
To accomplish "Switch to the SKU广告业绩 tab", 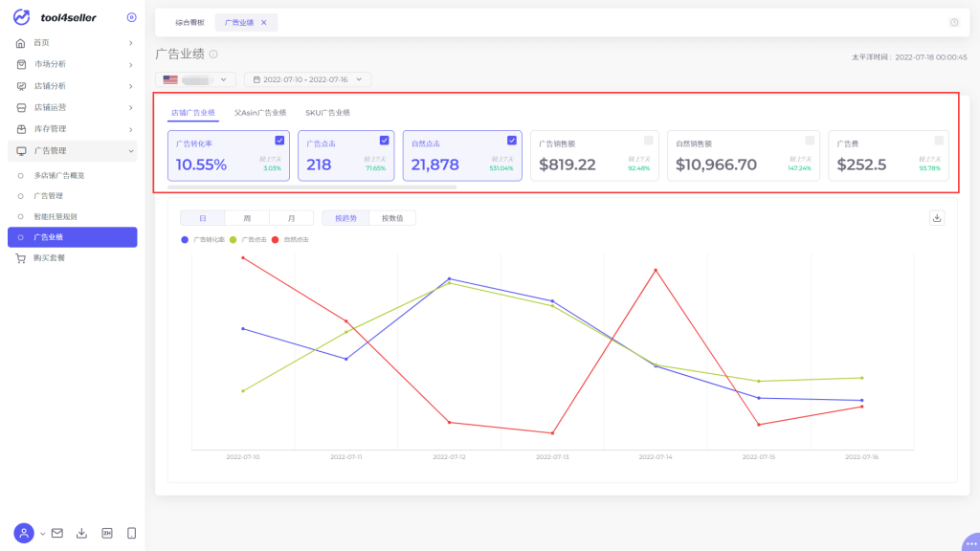I will coord(327,113).
